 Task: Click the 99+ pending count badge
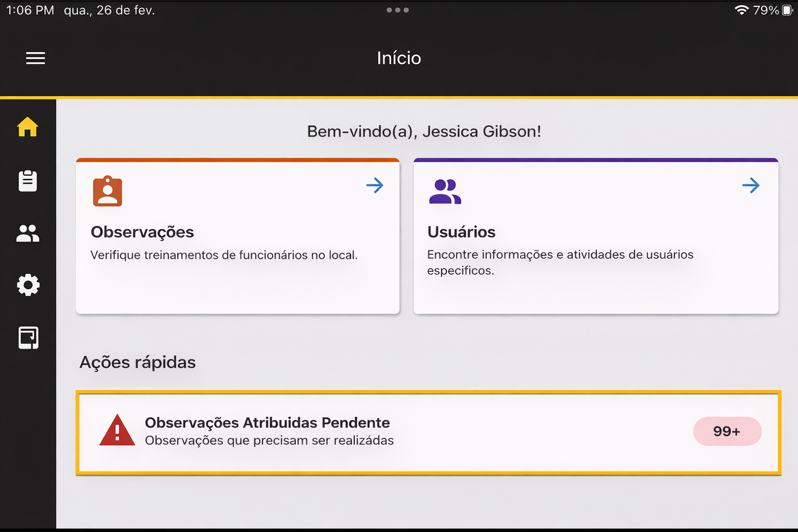click(x=727, y=431)
